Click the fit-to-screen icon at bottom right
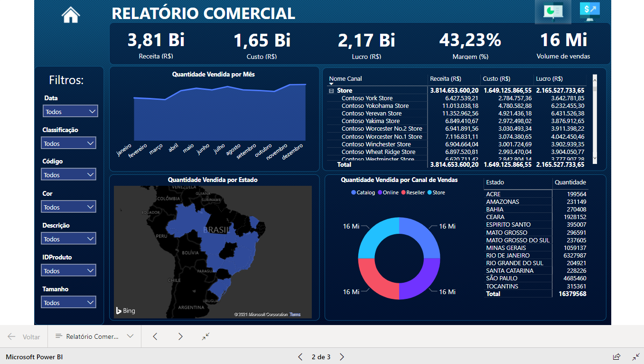 tap(636, 357)
